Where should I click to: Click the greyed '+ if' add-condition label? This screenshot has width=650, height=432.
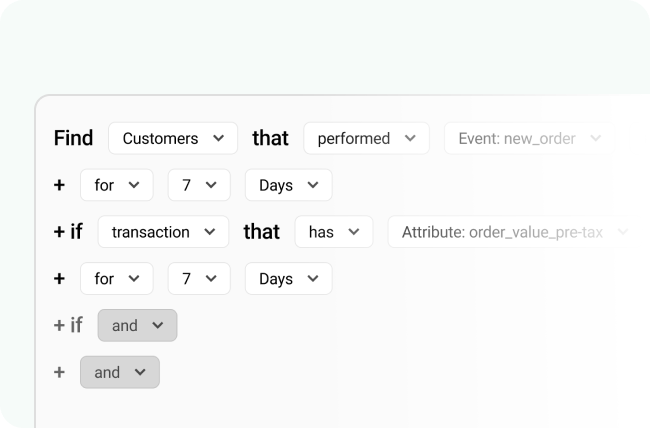[x=68, y=325]
